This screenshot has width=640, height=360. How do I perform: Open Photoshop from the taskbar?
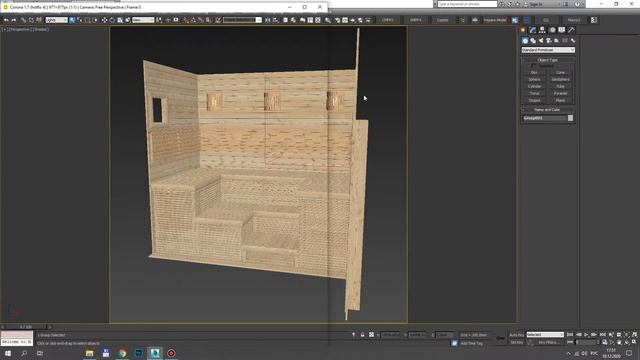pos(138,353)
